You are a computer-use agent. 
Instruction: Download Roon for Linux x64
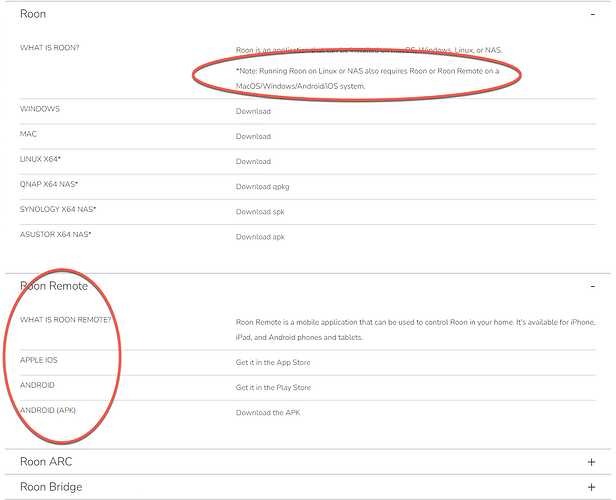pos(253,161)
